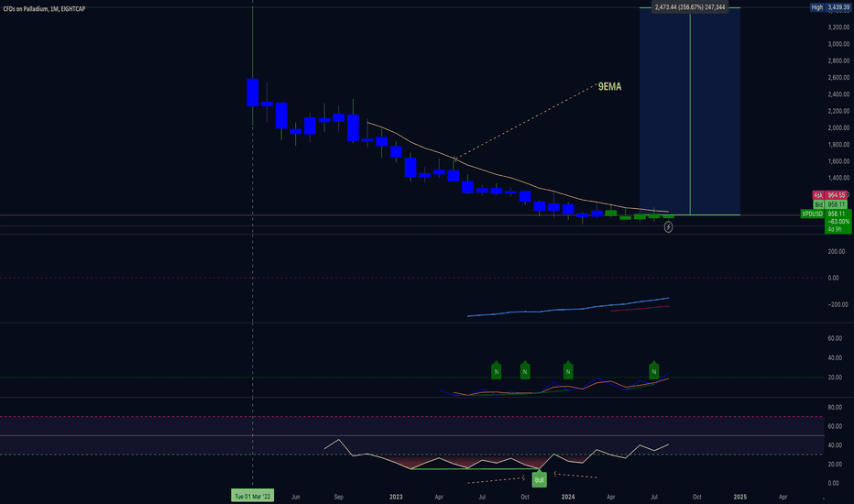Click the 2,200.00 price axis value
The width and height of the screenshot is (854, 504).
click(x=838, y=111)
